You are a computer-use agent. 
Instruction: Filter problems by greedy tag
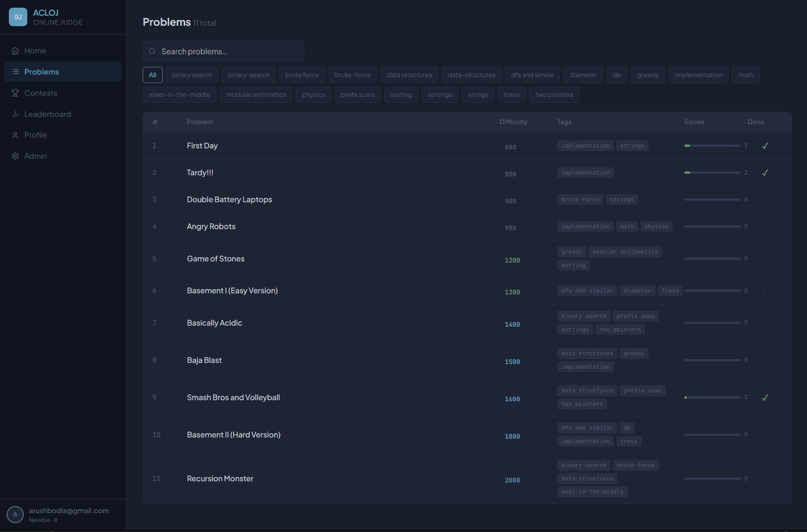coord(648,75)
